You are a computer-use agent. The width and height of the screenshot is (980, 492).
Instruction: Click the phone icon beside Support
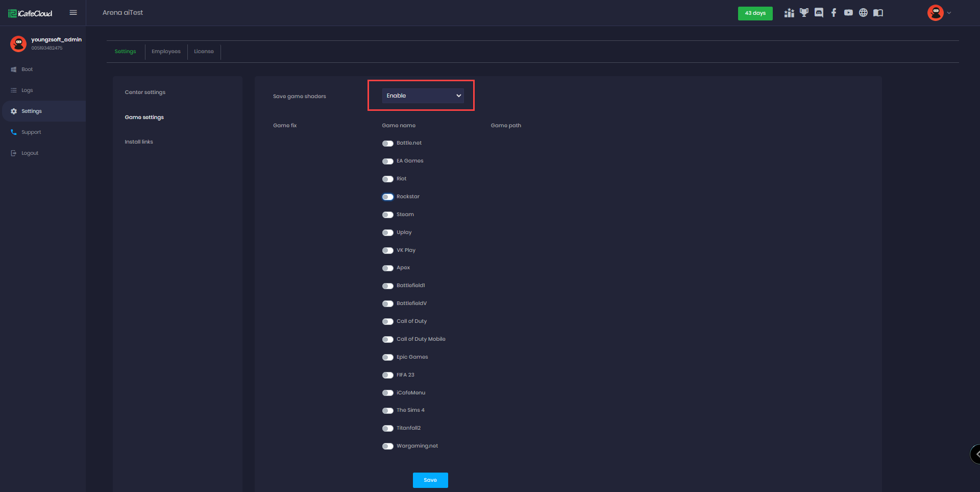coord(14,132)
